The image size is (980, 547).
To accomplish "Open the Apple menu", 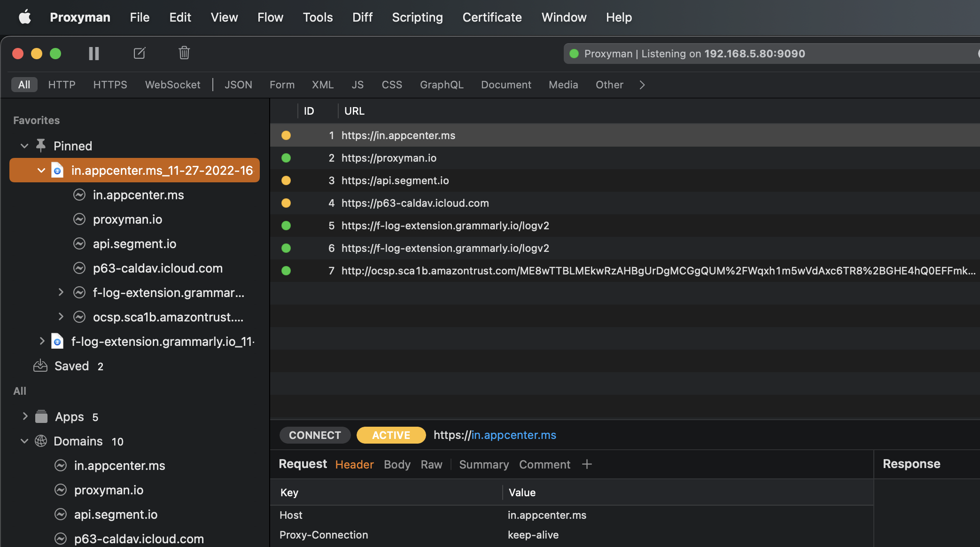I will (x=25, y=17).
